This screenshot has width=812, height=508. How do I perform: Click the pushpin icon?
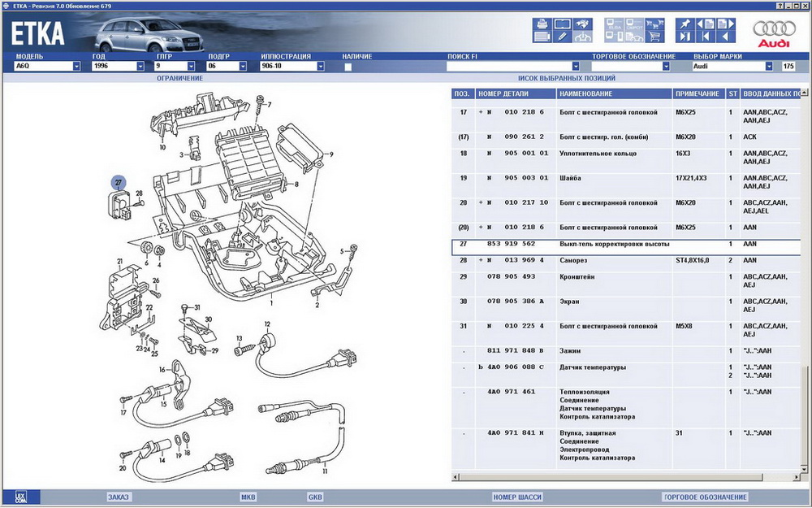(x=685, y=24)
